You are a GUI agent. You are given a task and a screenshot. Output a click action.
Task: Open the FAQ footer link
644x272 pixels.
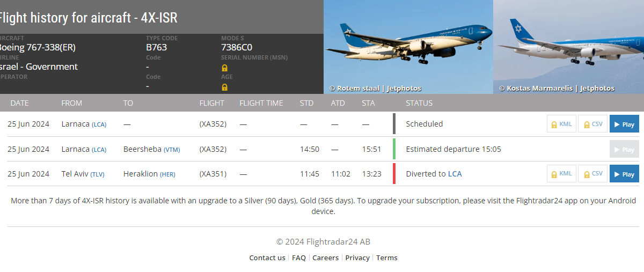click(x=299, y=258)
